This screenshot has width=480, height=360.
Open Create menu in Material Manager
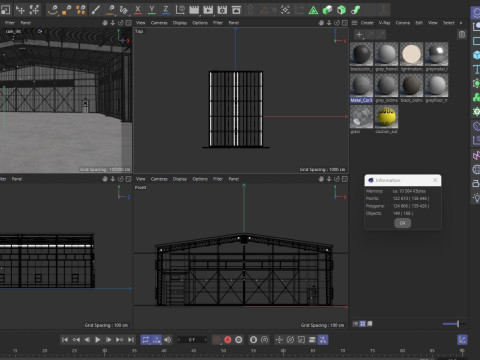click(x=367, y=23)
